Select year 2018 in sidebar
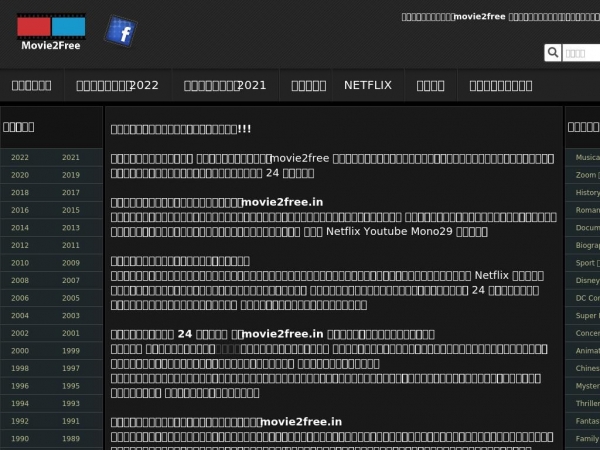 coord(20,192)
